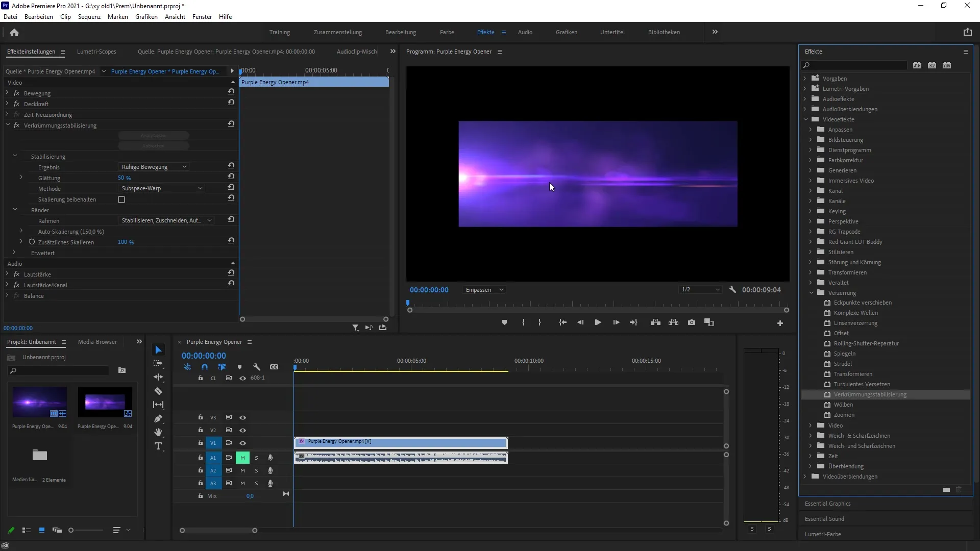Toggle V2 track output eye
Viewport: 980px width, 551px height.
coord(243,430)
